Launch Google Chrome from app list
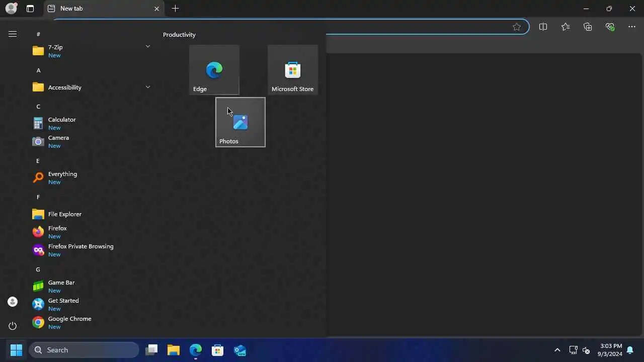 (x=91, y=323)
